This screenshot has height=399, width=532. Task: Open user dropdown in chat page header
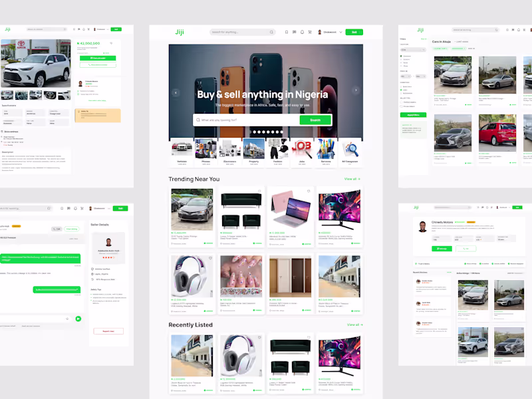point(109,208)
